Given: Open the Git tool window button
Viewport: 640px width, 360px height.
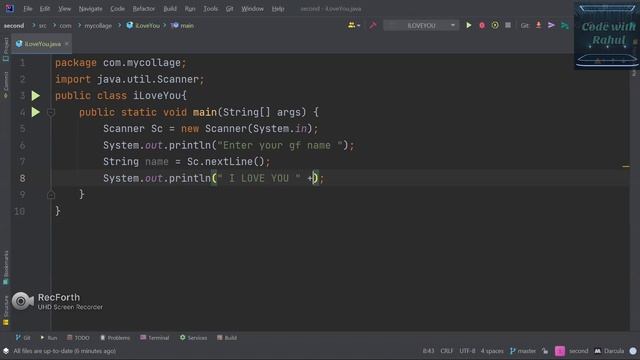Looking at the screenshot, I should pos(23,338).
